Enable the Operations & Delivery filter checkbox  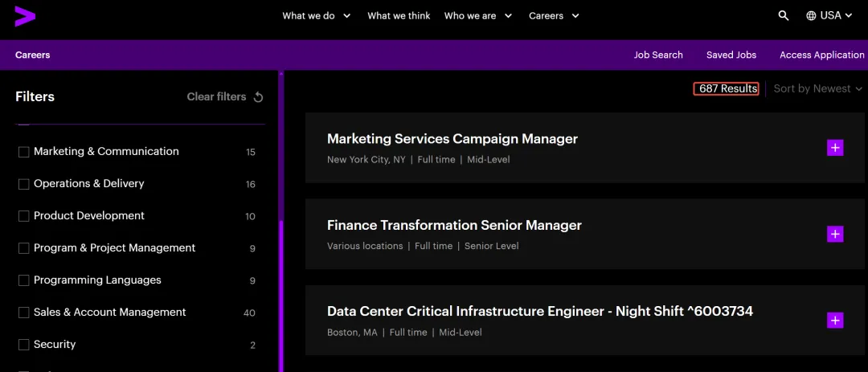[24, 184]
